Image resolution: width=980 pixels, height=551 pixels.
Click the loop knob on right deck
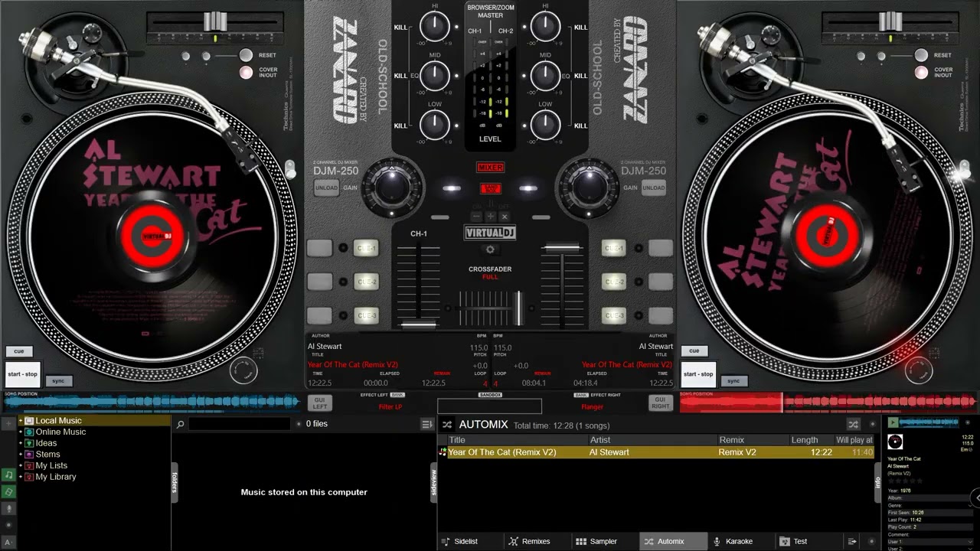pyautogui.click(x=918, y=372)
